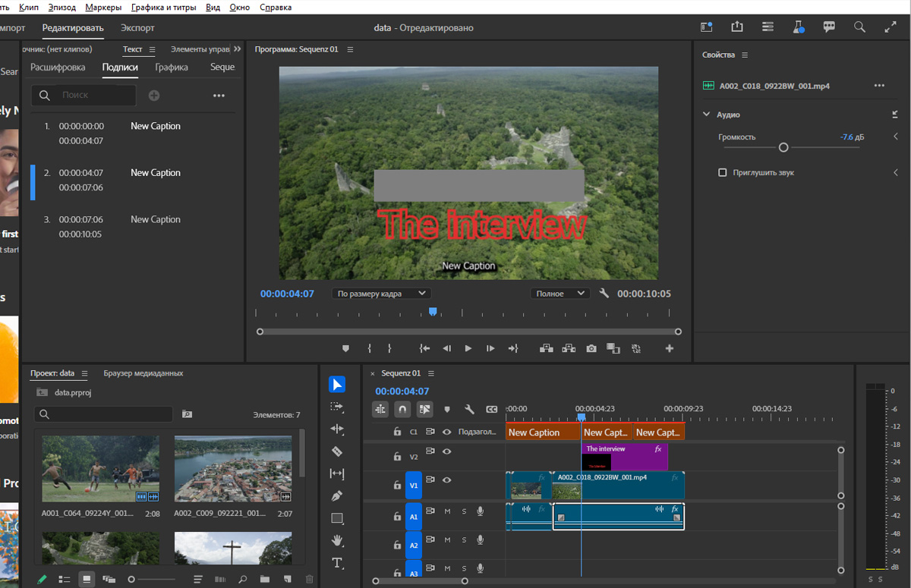Viewport: 911px width, 588px height.
Task: Open the Маркеры menu
Action: point(102,7)
